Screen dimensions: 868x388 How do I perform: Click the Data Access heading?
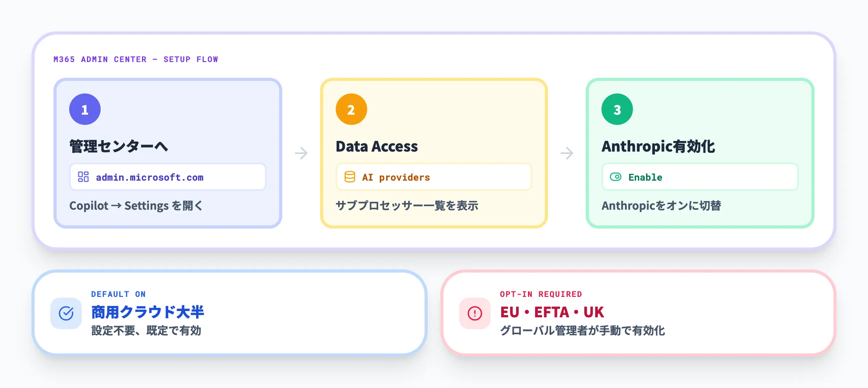tap(377, 146)
